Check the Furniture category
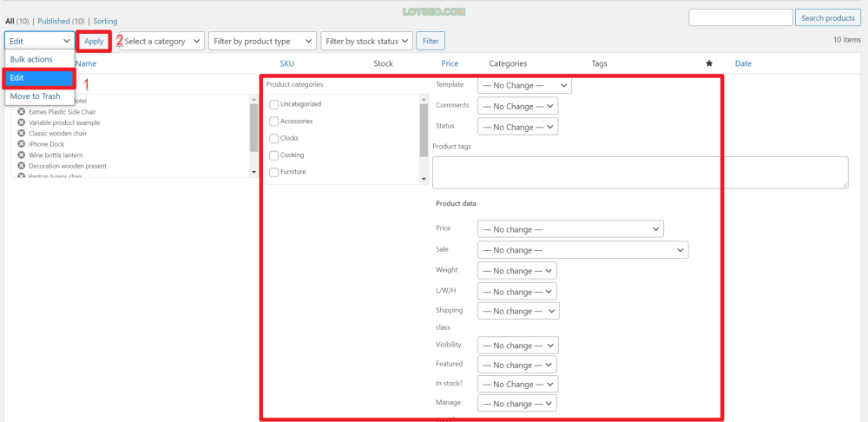Screen dimensions: 868x422 [x=273, y=172]
